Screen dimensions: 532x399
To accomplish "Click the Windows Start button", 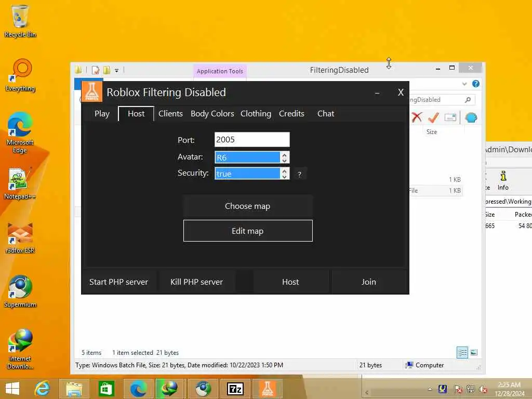I will pos(12,389).
